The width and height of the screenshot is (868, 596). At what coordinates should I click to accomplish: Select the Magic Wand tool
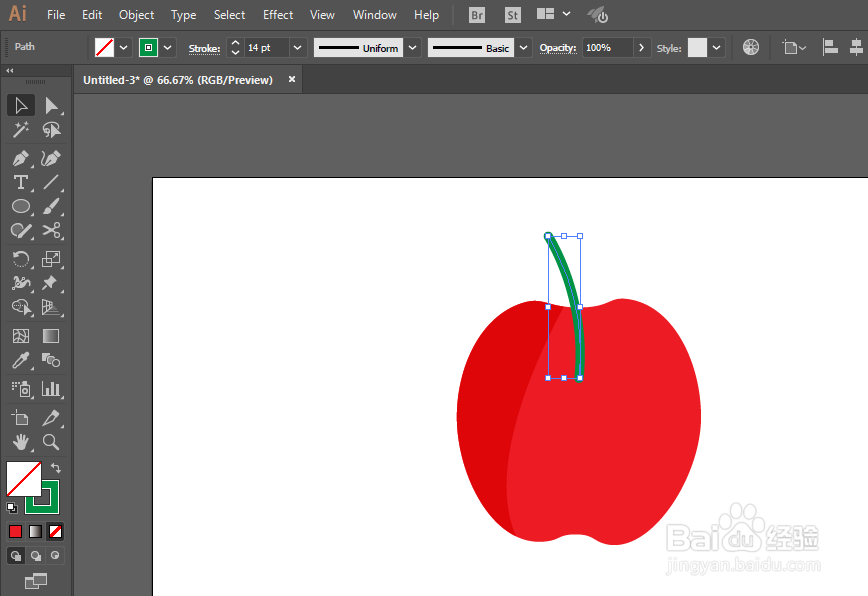tap(20, 129)
